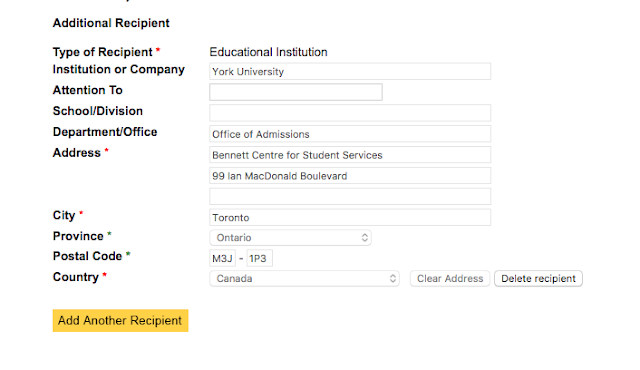Click the 'Postal Code' label

tap(87, 256)
